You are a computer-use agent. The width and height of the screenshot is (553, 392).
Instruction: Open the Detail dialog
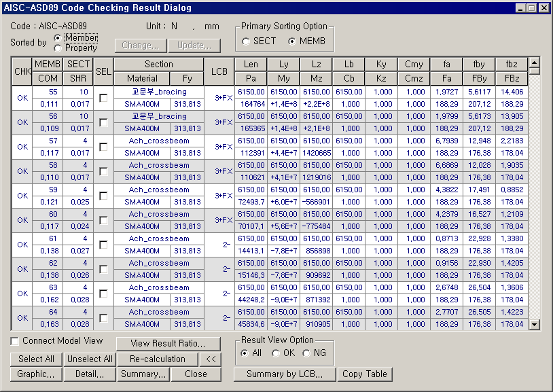[x=89, y=374]
